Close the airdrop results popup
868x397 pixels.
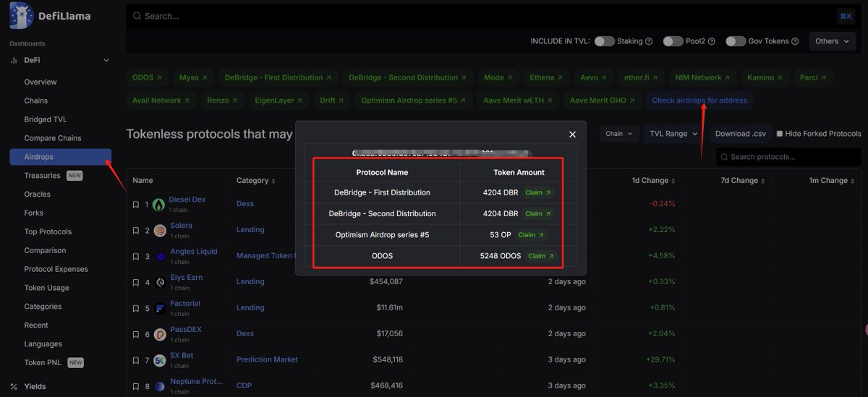coord(572,135)
